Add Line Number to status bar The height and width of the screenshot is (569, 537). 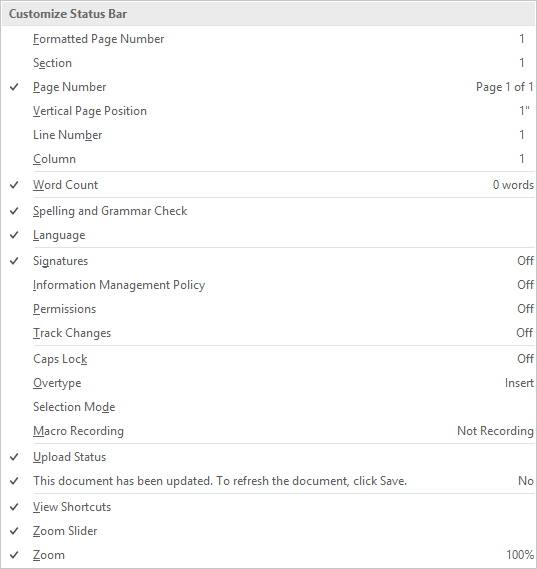pos(268,135)
